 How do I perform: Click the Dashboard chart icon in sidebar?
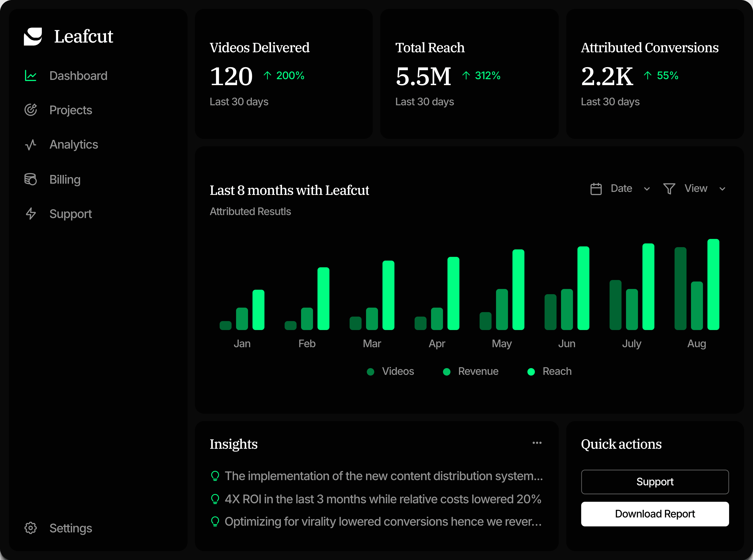[x=30, y=76]
